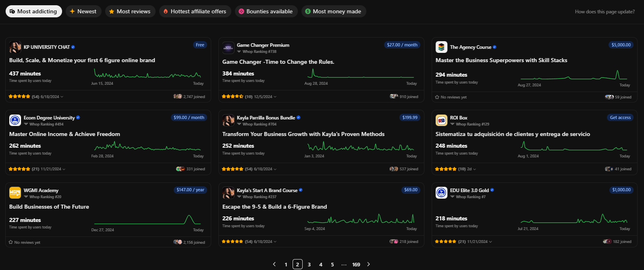
Task: Click verified badge beside Kayla's Start A Brand Course
Action: (x=301, y=190)
